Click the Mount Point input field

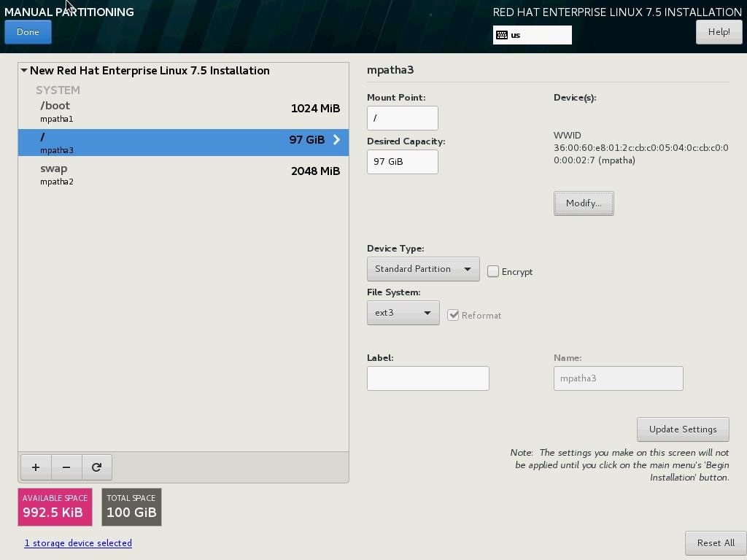click(x=403, y=117)
